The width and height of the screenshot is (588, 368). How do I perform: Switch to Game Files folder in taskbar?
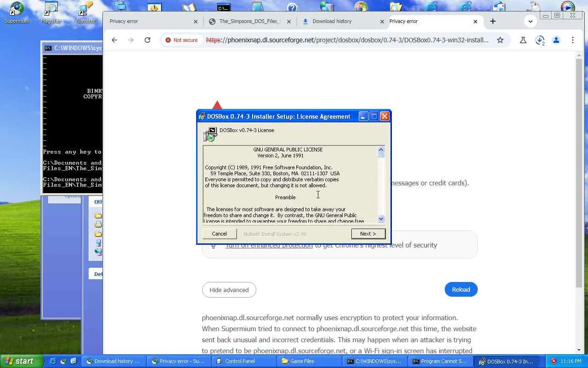pyautogui.click(x=309, y=361)
